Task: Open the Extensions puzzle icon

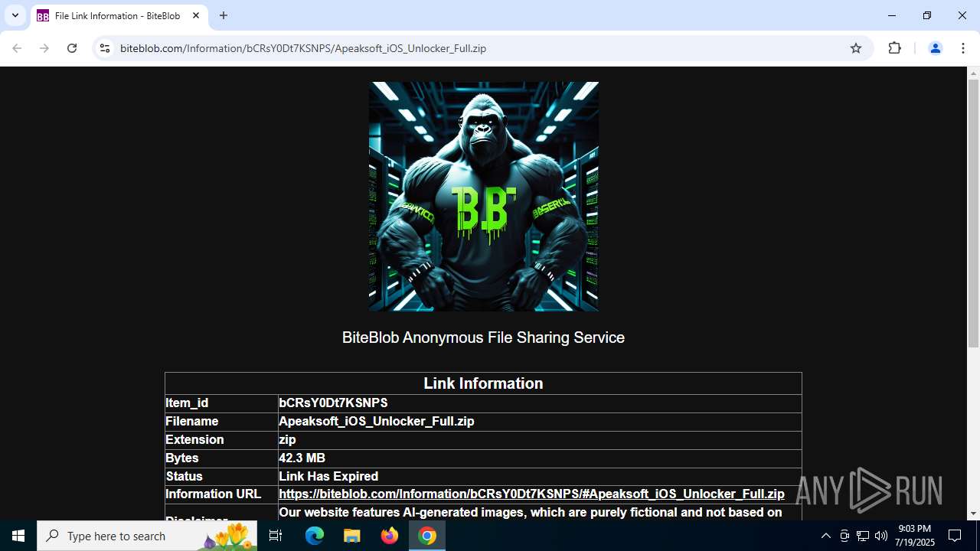Action: (x=894, y=48)
